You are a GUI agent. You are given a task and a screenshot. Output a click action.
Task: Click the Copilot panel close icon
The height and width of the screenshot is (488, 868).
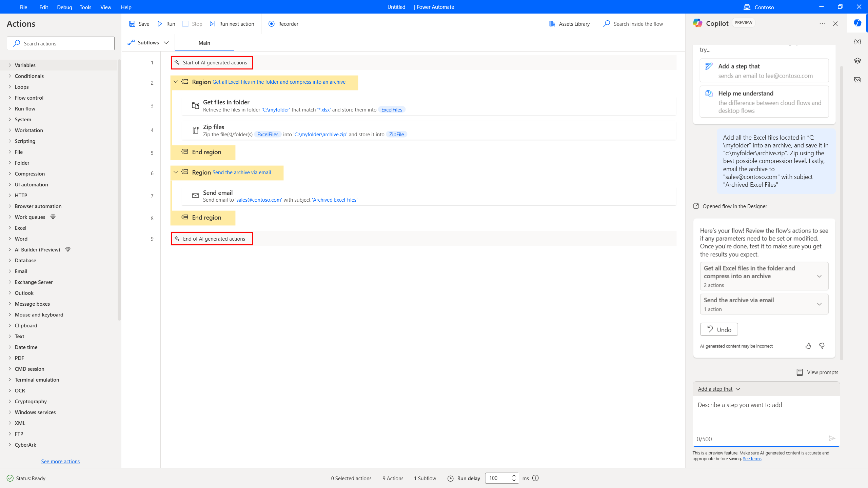click(835, 24)
